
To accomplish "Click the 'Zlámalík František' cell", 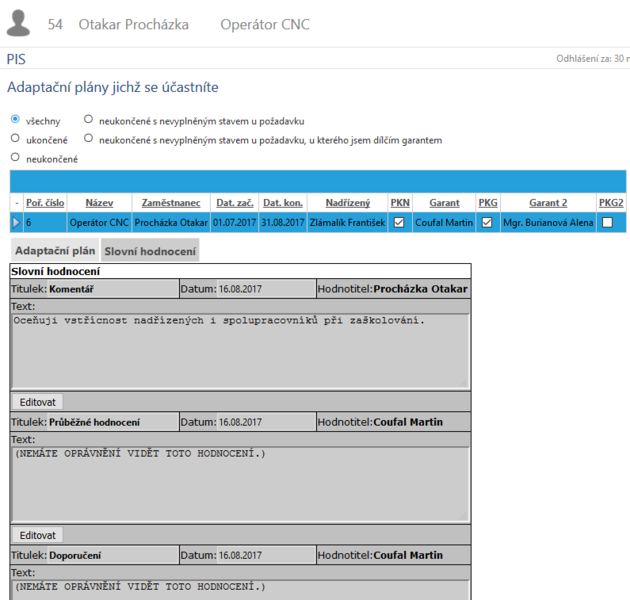I will tap(348, 223).
